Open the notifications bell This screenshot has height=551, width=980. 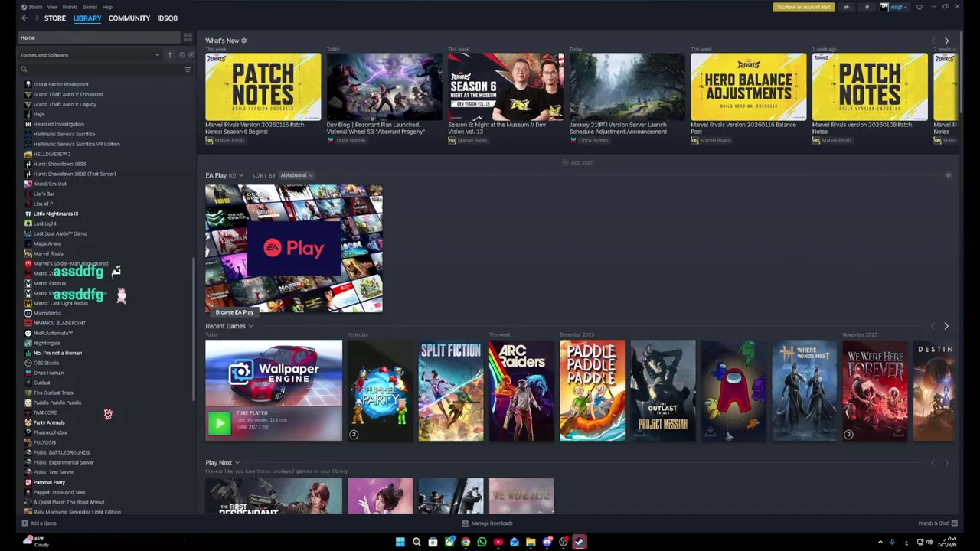click(x=867, y=7)
